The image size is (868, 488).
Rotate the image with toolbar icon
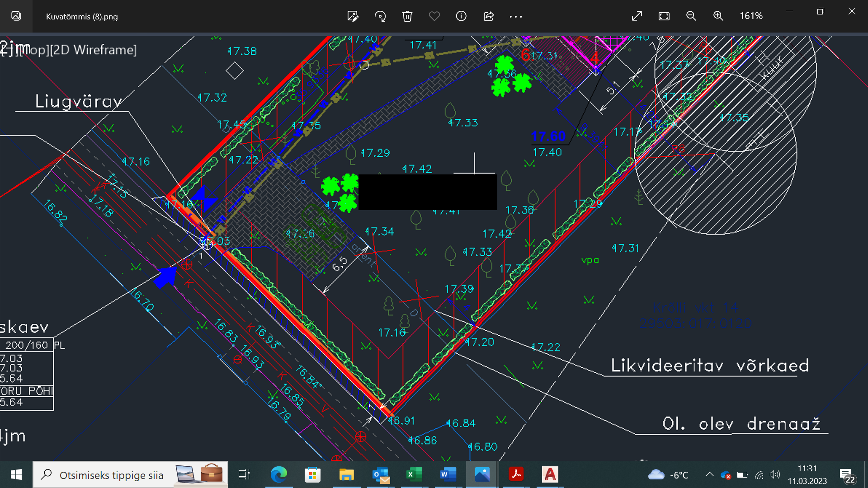point(380,16)
